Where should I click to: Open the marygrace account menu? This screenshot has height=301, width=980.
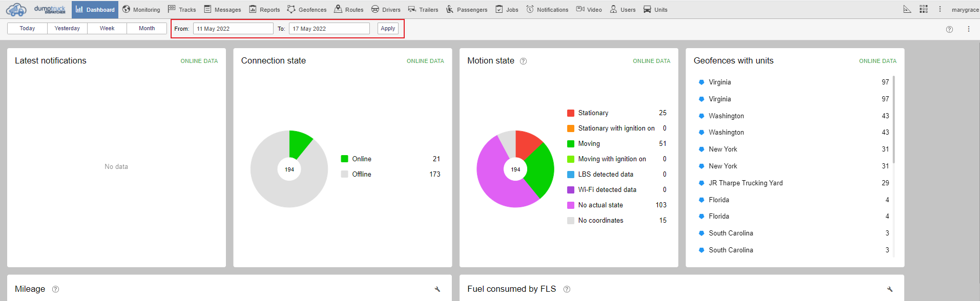(965, 10)
